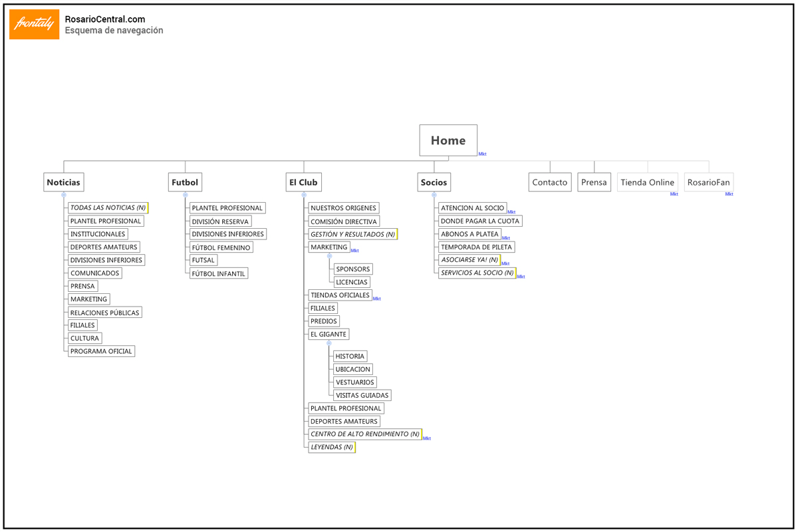Select TODAS LAS NOTICIAS (N) item

(108, 208)
